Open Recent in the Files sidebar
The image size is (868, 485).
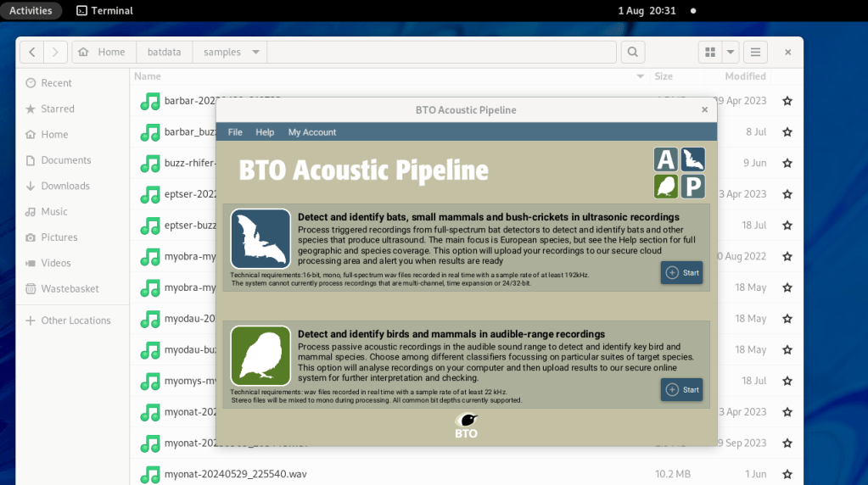point(72,83)
